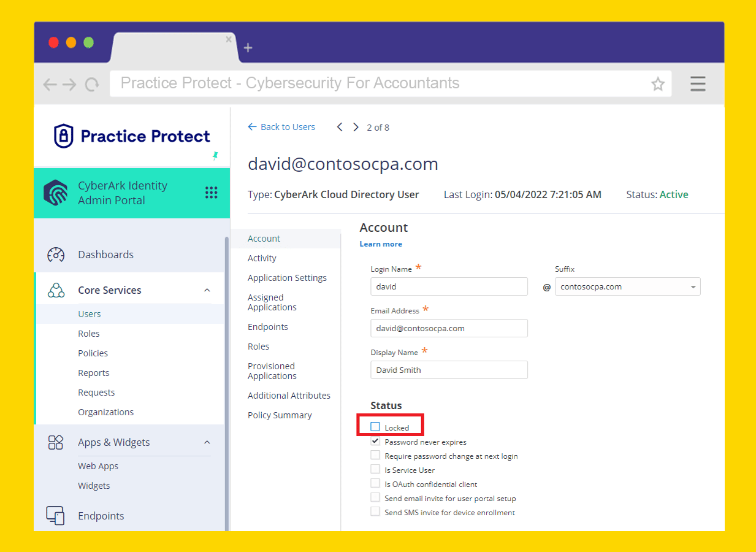Open the Assigned Applications tab

point(272,302)
